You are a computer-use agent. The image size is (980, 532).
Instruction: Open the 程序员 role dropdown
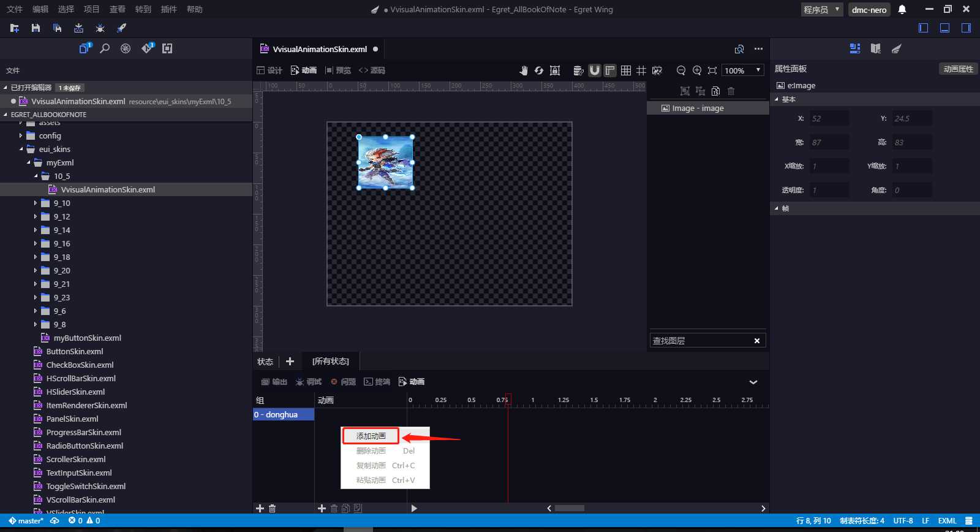[x=822, y=9]
